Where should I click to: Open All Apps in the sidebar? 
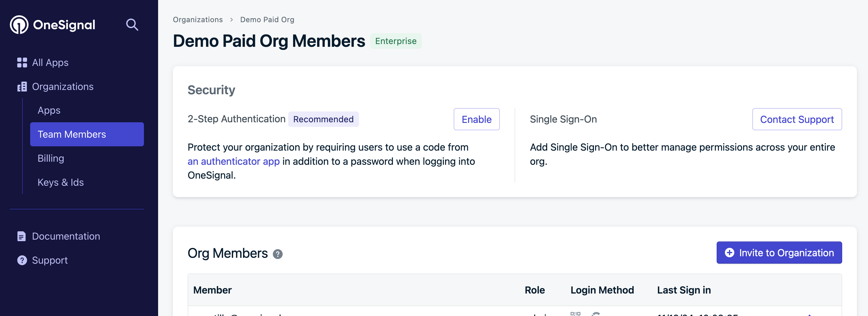pyautogui.click(x=50, y=63)
